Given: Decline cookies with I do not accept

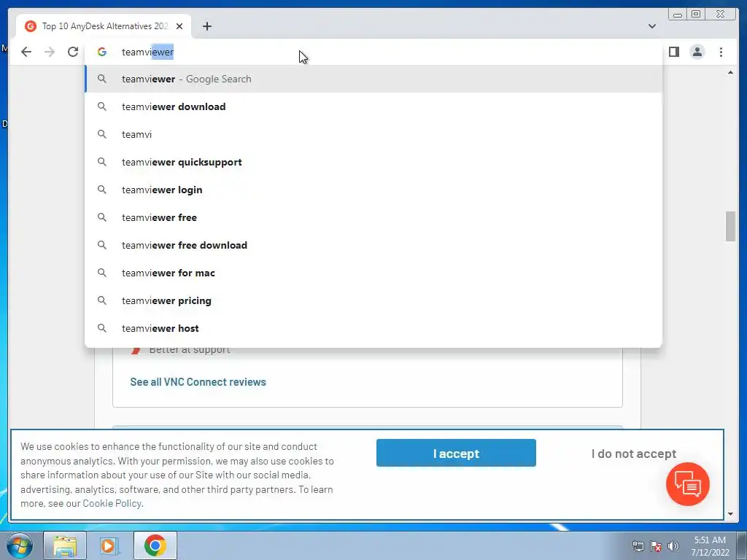Looking at the screenshot, I should [x=634, y=454].
